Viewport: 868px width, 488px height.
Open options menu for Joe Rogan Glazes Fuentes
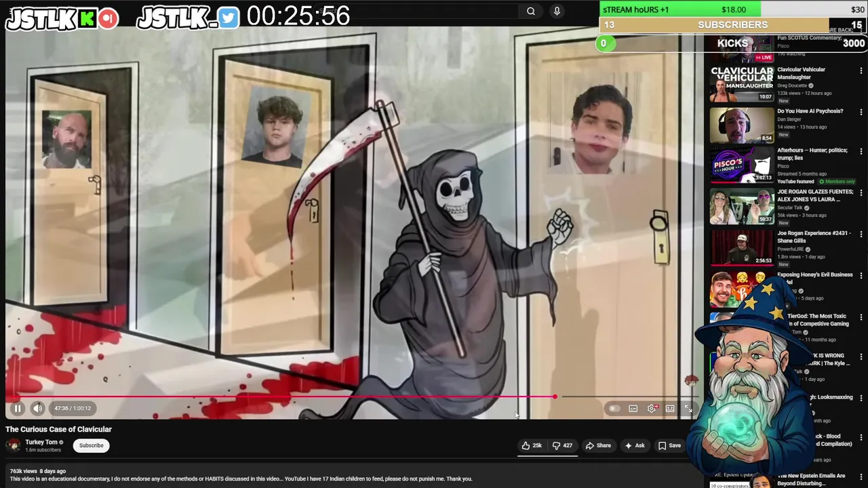point(861,192)
